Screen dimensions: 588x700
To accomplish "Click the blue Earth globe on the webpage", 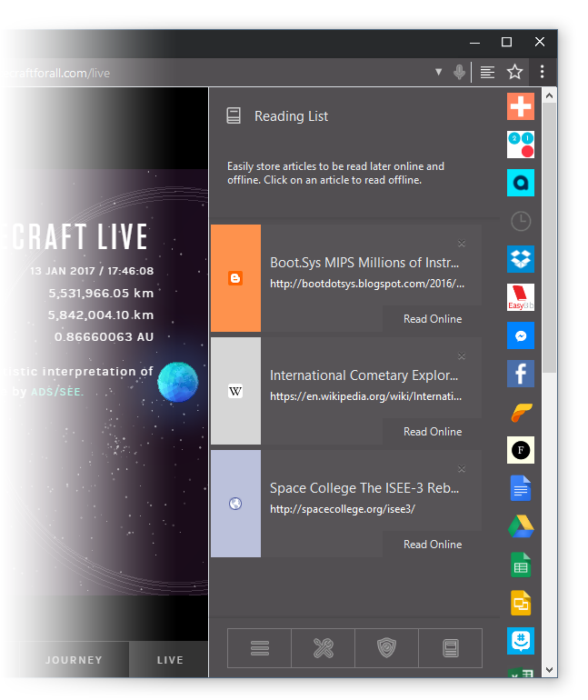I will [177, 382].
